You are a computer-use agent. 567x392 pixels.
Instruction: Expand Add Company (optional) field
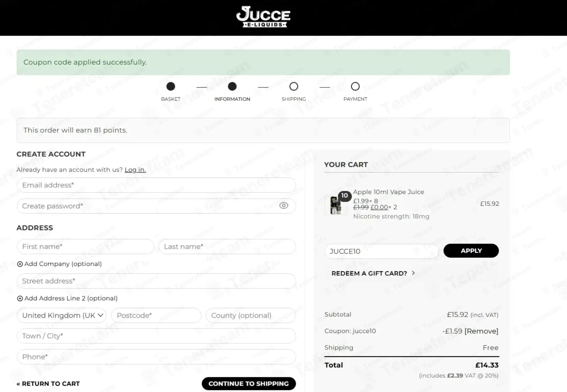59,264
